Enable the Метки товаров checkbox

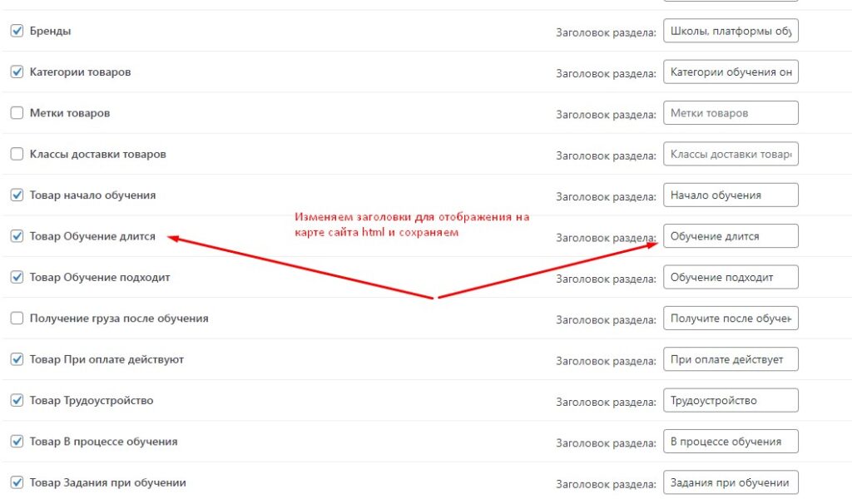point(17,113)
